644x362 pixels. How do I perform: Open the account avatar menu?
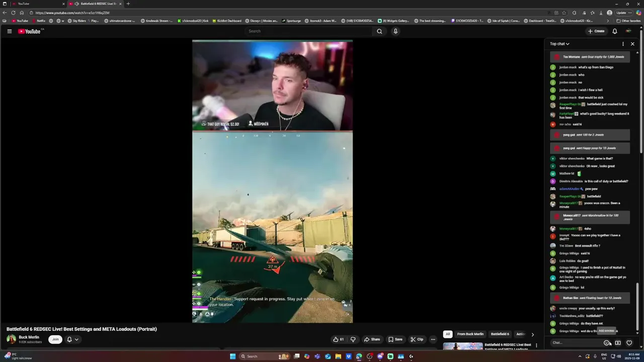628,31
